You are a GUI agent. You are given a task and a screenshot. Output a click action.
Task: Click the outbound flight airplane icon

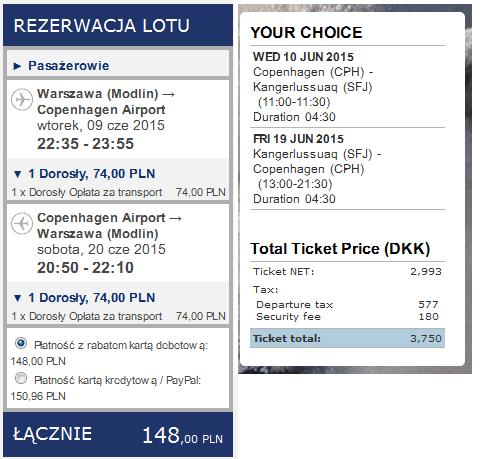point(22,99)
